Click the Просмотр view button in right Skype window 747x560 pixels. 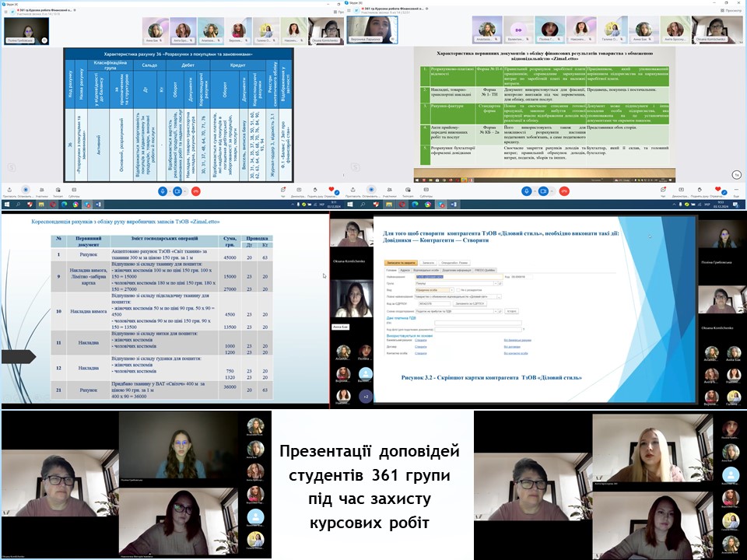pyautogui.click(x=733, y=10)
